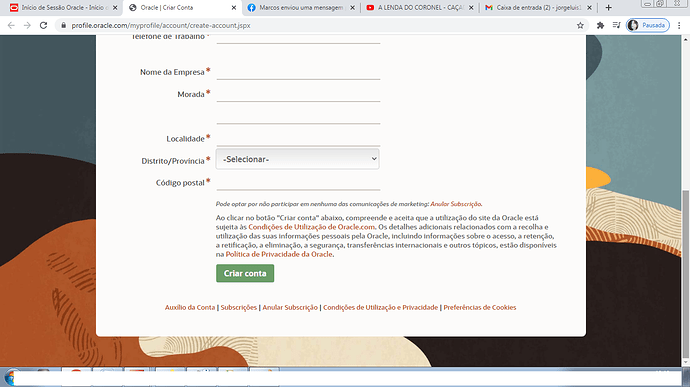Click the page vertical scrollbar thumb
The image size is (690, 387).
point(686,274)
